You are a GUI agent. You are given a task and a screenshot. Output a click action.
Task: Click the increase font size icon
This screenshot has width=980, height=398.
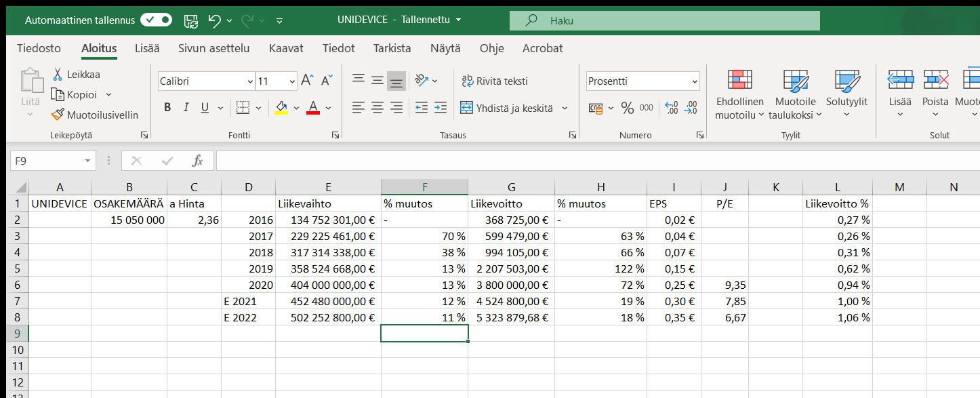(307, 81)
